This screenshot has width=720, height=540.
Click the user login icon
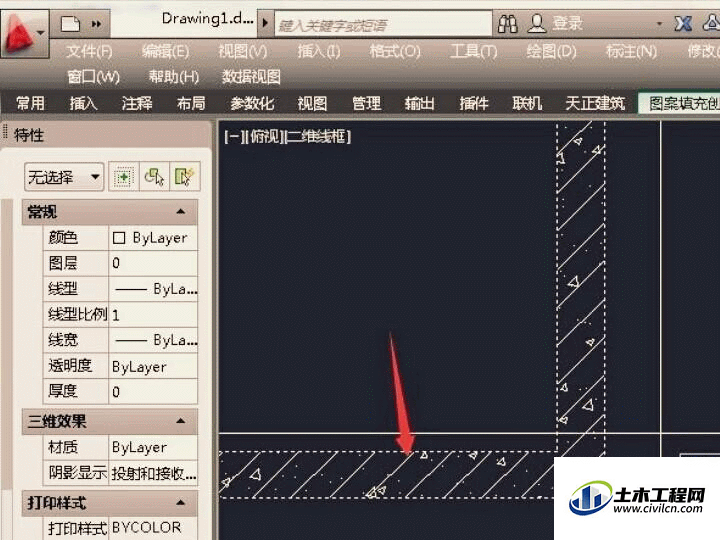click(536, 23)
